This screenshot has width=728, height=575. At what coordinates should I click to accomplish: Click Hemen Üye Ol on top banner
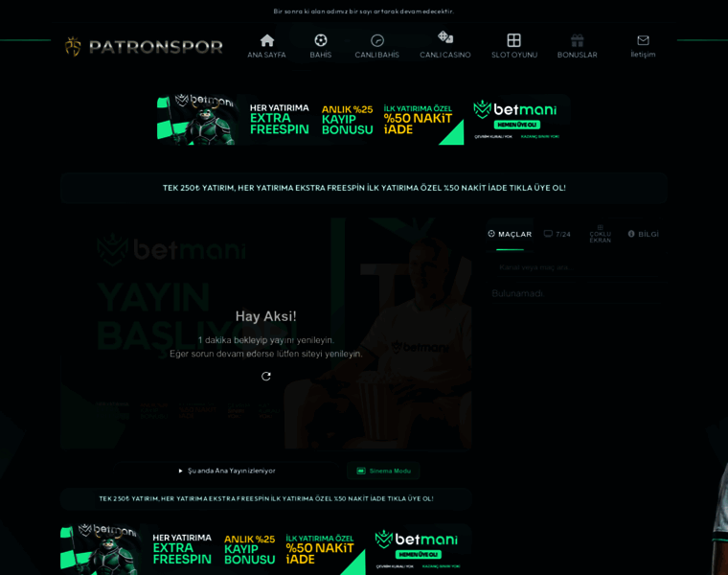pyautogui.click(x=516, y=125)
